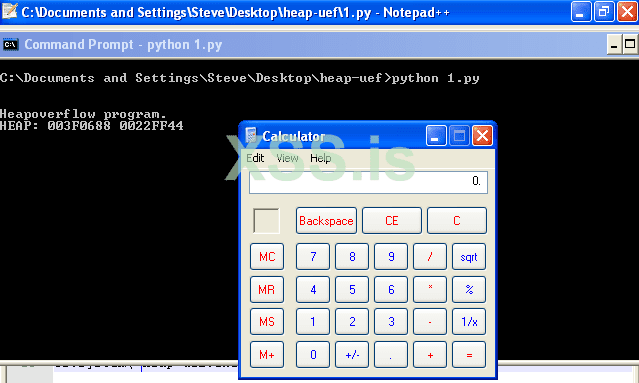Click the equals (=) button

[469, 354]
